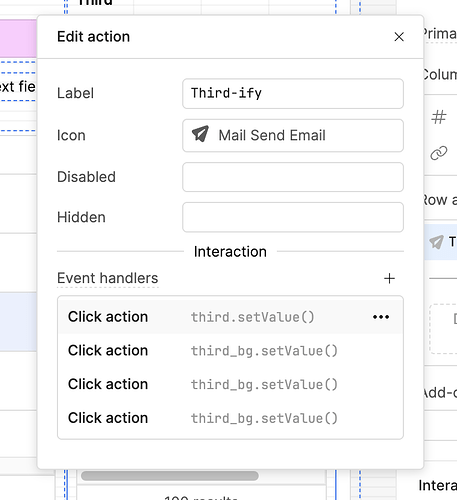Viewport: 457px width, 500px height.
Task: Select the paper plane row action item
Action: (441, 242)
